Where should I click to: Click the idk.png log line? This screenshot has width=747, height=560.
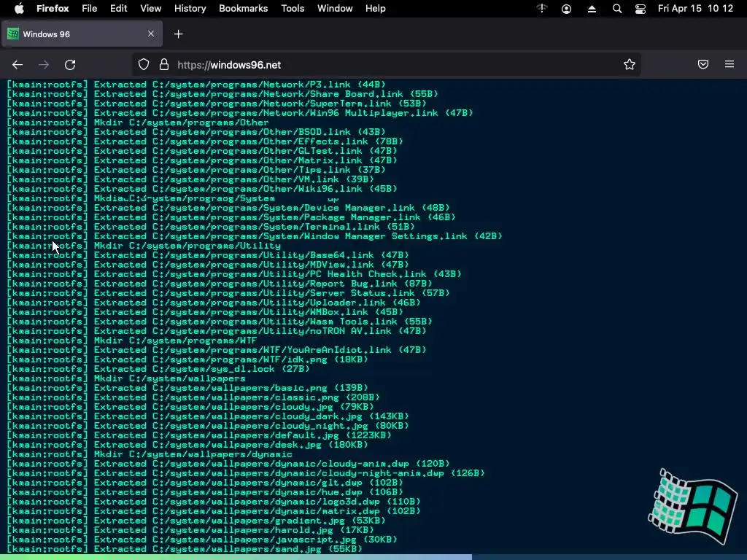click(187, 359)
